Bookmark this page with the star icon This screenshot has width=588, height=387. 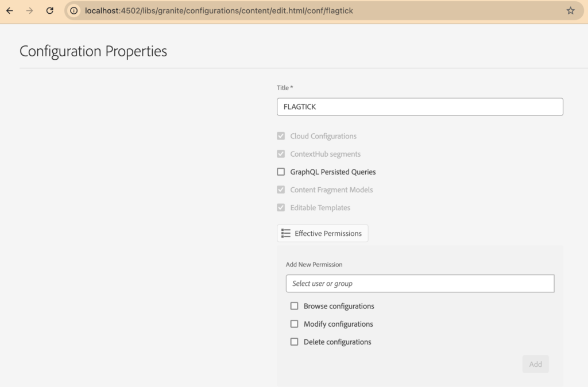tap(570, 10)
